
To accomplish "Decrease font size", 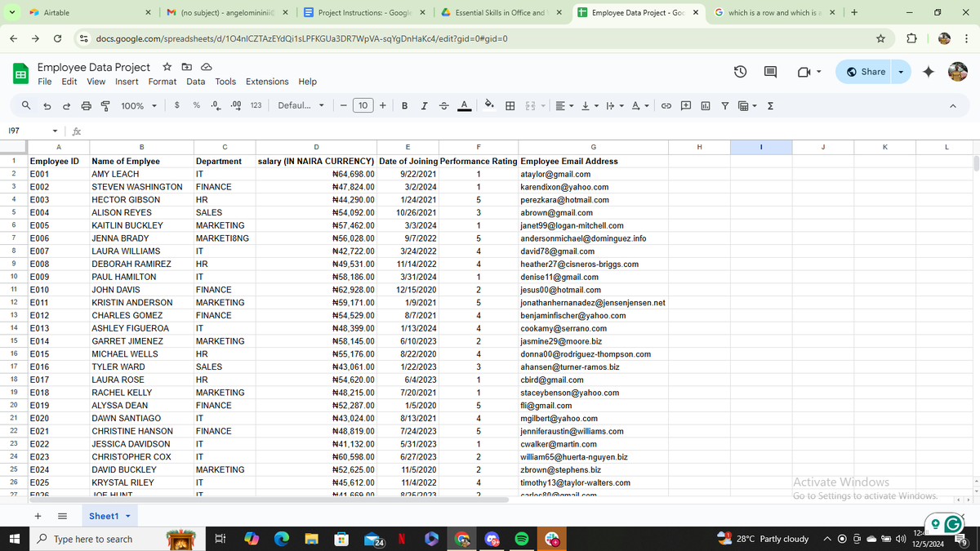I will pos(344,105).
